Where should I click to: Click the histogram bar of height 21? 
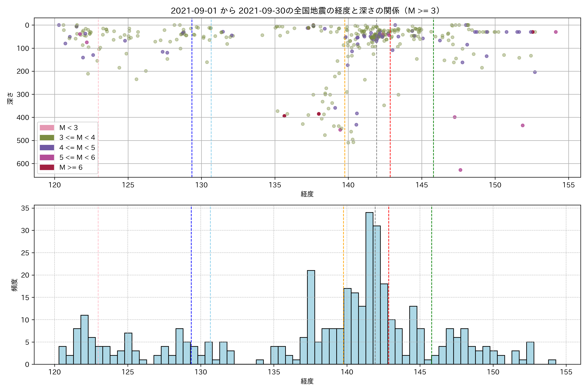click(x=311, y=318)
